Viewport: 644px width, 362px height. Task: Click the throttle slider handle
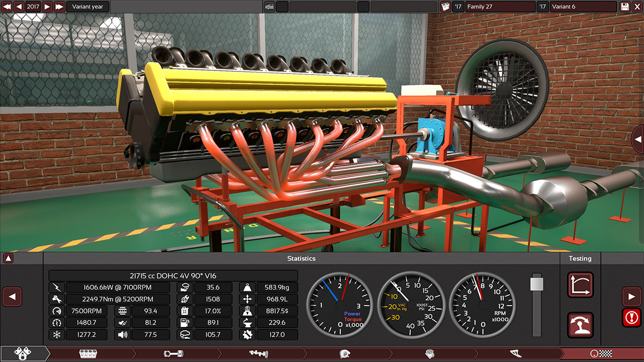pos(537,284)
